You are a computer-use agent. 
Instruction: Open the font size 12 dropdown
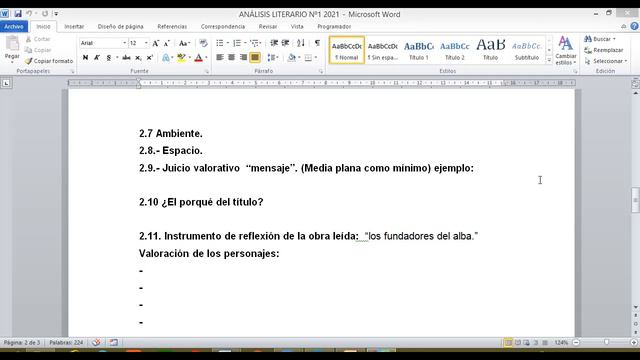(x=146, y=43)
